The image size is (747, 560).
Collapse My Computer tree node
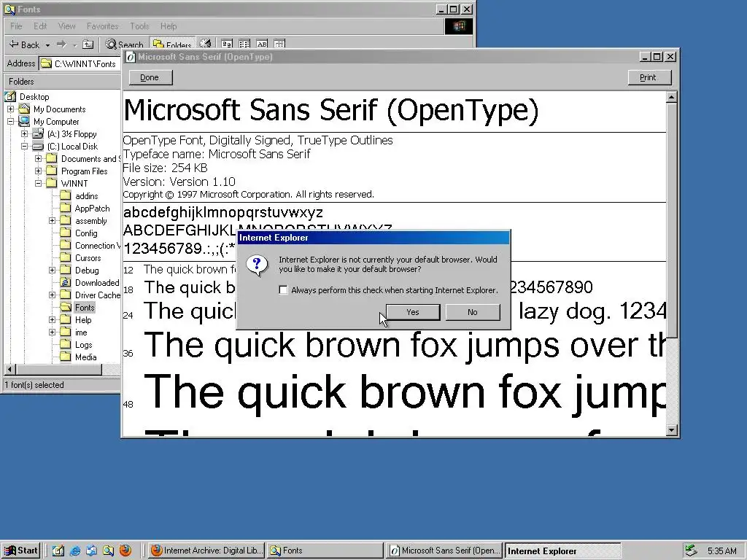(11, 122)
